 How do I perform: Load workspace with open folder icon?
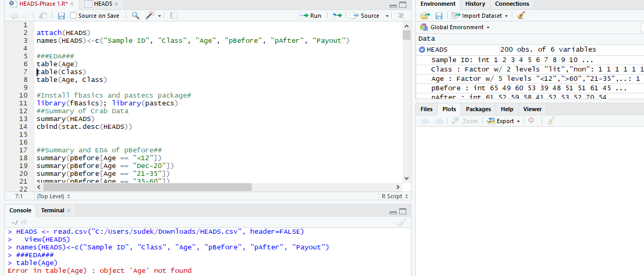coord(425,16)
